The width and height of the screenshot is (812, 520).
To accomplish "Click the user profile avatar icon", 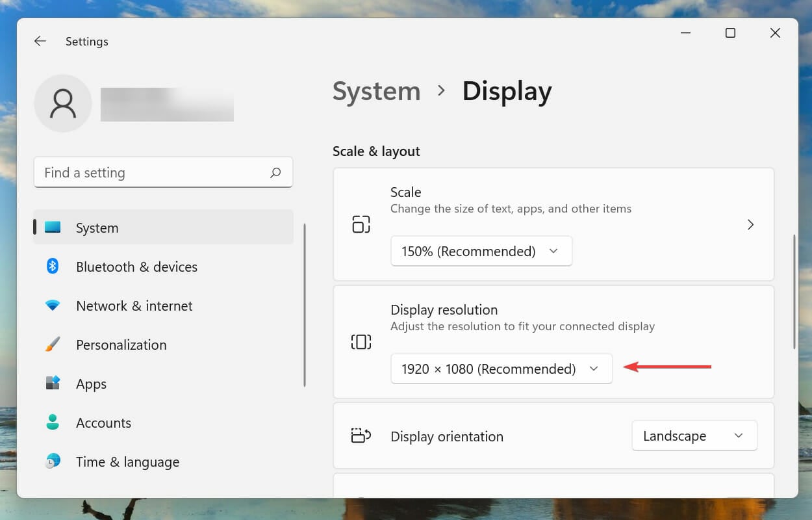I will click(x=63, y=103).
